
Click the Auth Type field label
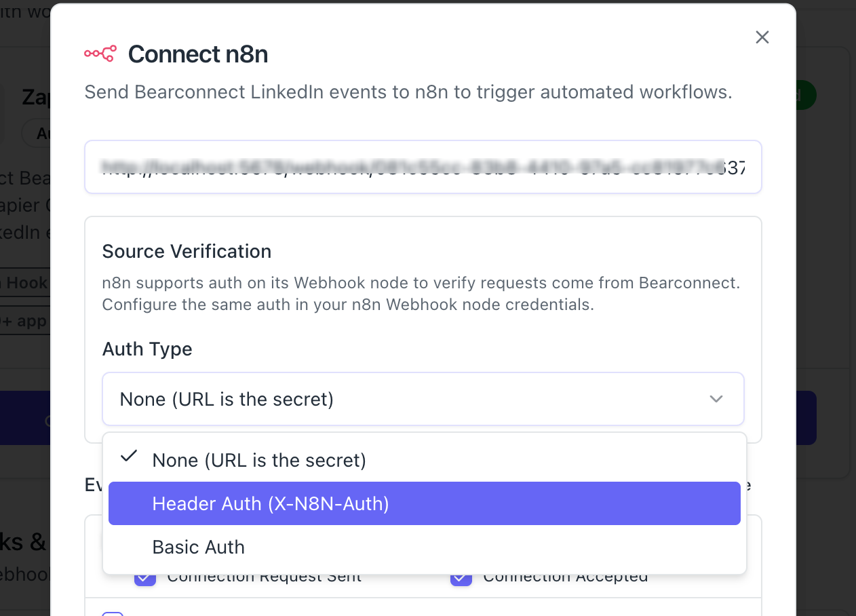pos(147,349)
